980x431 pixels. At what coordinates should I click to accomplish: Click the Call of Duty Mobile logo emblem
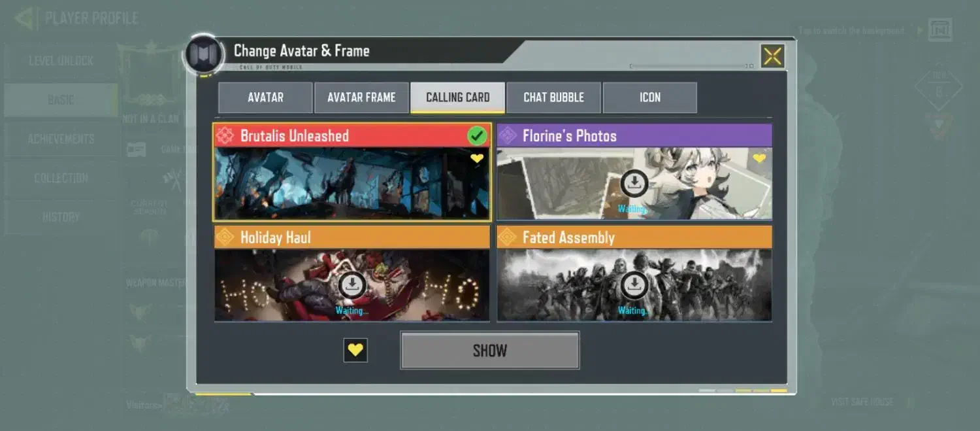tap(204, 54)
